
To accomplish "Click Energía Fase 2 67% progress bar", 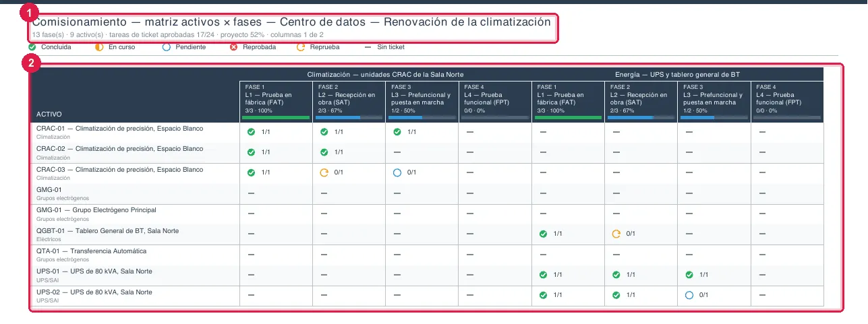I will (x=641, y=117).
